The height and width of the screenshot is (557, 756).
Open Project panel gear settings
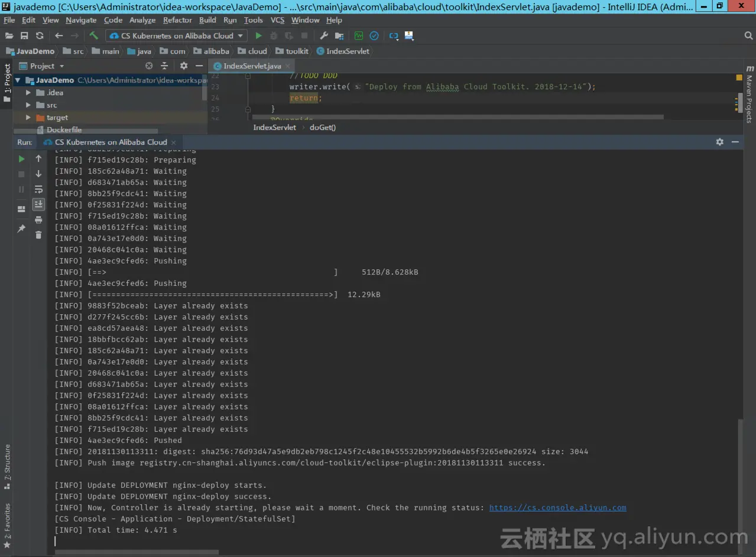(184, 66)
